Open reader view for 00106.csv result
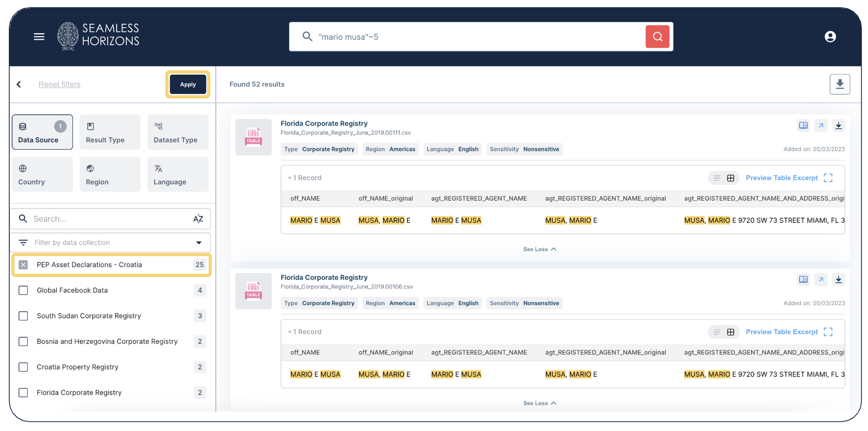The height and width of the screenshot is (431, 868). pos(803,279)
